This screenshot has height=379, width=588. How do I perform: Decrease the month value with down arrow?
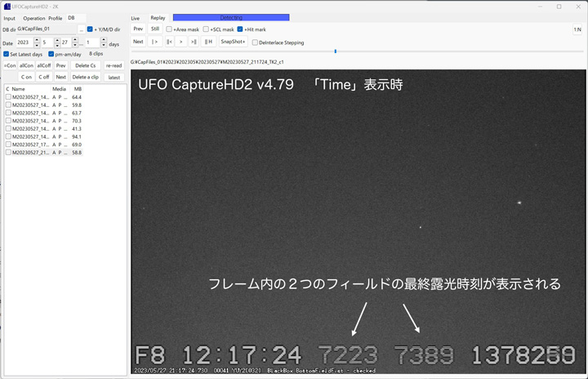pos(57,45)
